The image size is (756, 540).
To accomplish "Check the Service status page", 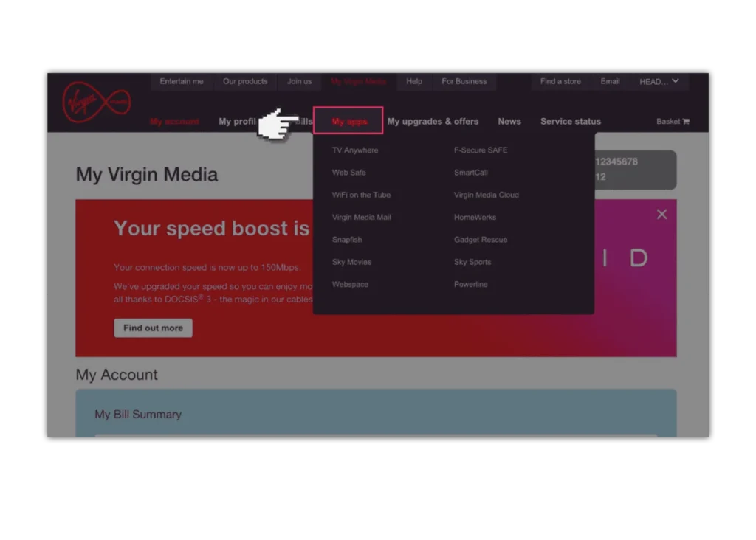I will [571, 122].
